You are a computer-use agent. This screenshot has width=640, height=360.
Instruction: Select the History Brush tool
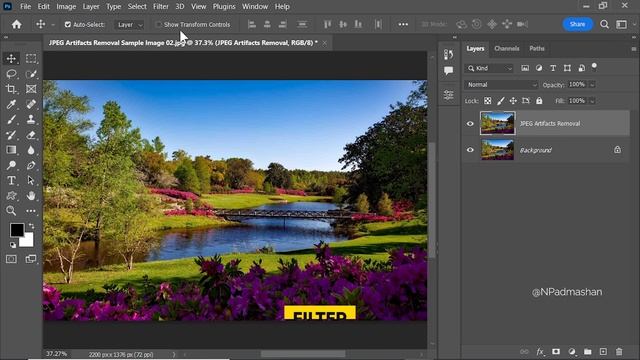coord(11,135)
